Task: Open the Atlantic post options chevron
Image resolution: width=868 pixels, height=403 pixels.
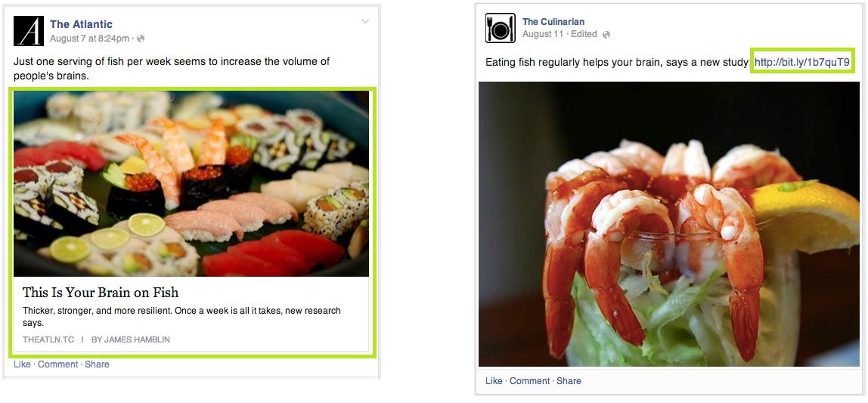Action: 364,22
